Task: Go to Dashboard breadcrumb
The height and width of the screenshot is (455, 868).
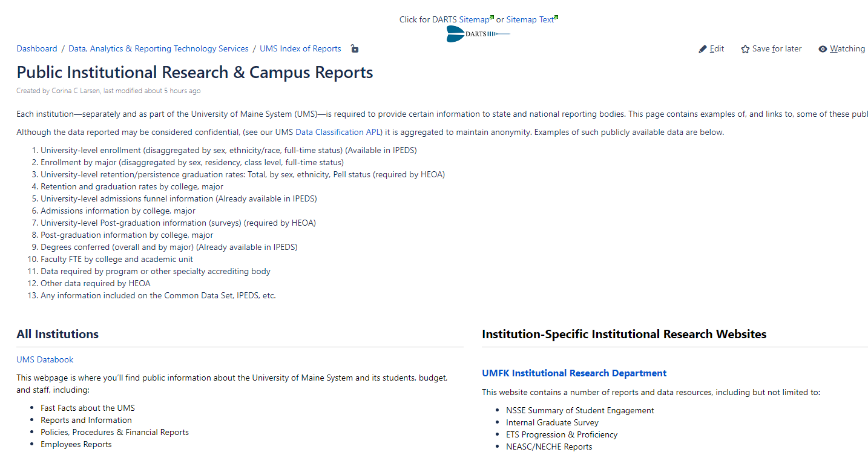Action: point(37,49)
